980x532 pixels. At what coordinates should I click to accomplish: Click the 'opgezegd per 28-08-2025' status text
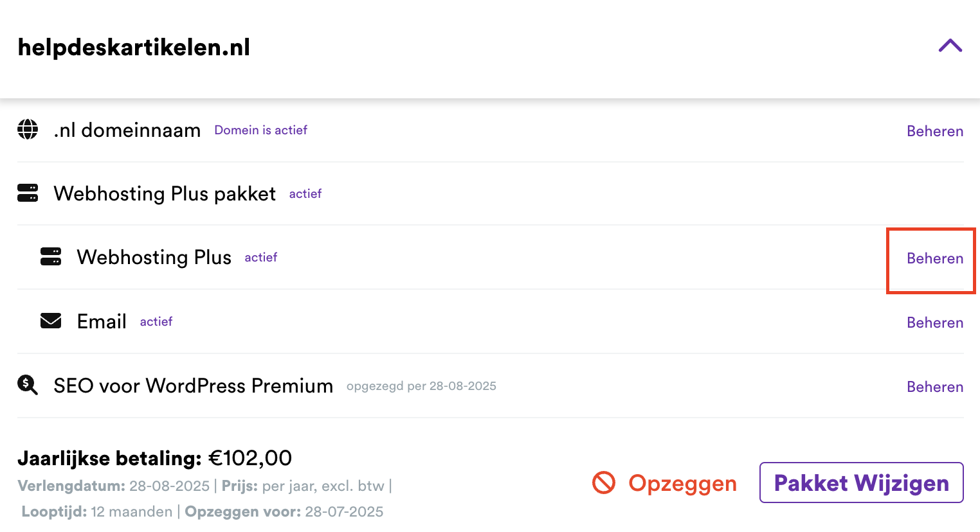coord(421,386)
